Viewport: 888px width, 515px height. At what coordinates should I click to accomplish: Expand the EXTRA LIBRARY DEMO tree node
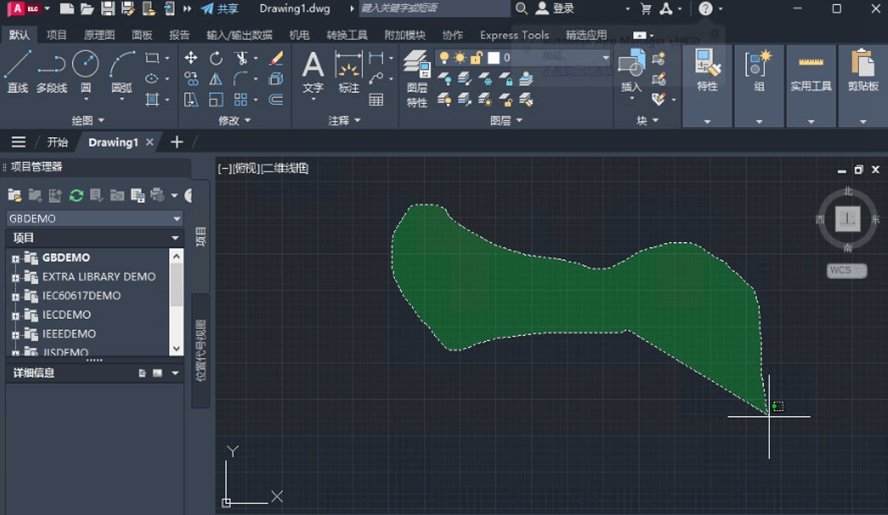[15, 278]
